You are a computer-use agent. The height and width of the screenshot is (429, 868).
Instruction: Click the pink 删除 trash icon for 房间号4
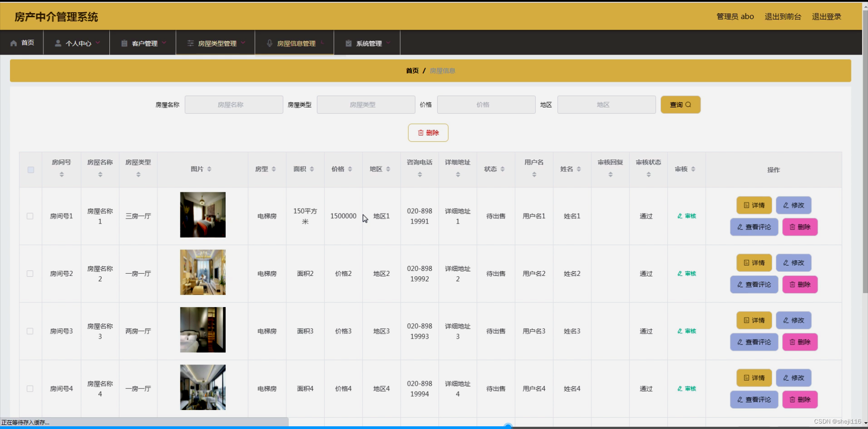click(793, 399)
